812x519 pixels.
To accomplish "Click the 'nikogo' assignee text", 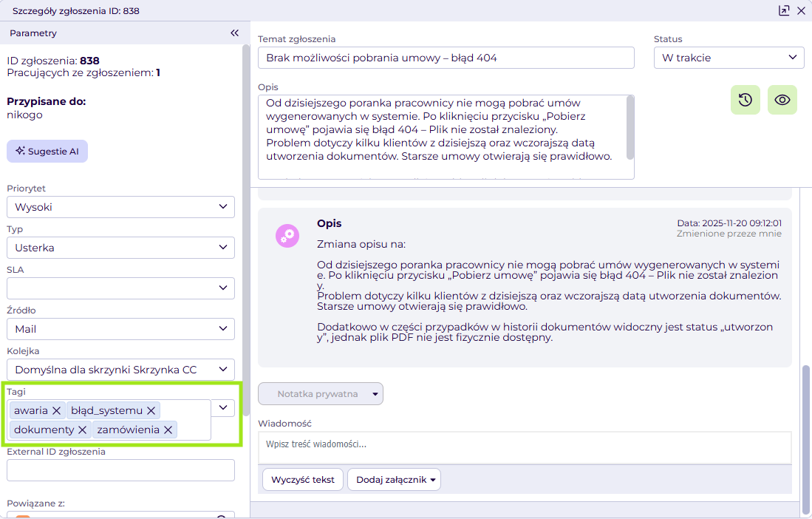I will point(24,115).
